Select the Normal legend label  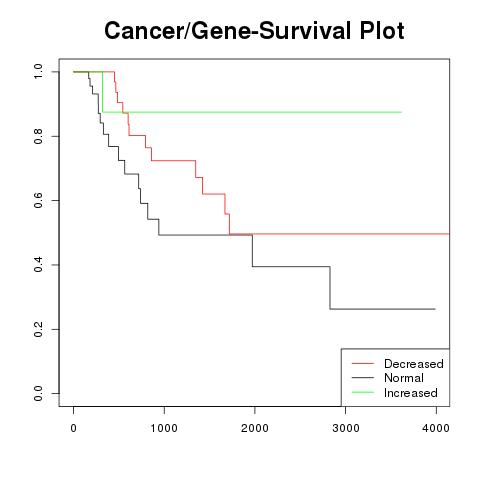click(x=404, y=378)
